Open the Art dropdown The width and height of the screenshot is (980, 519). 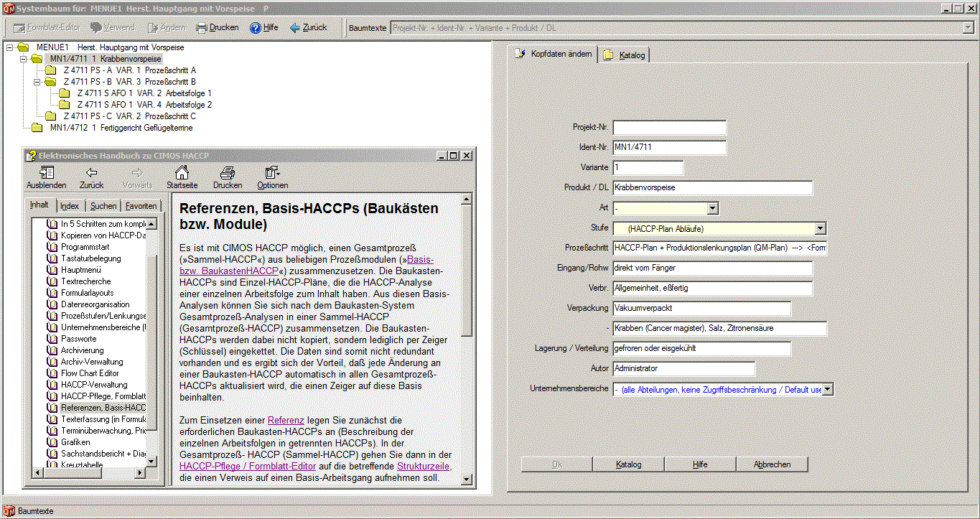pyautogui.click(x=713, y=208)
